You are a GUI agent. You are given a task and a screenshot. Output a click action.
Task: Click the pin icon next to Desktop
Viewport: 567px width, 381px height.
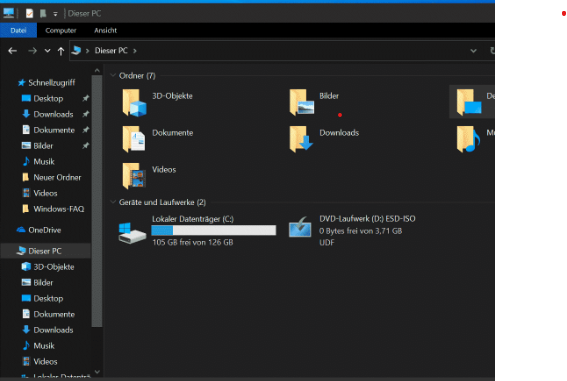tap(85, 98)
